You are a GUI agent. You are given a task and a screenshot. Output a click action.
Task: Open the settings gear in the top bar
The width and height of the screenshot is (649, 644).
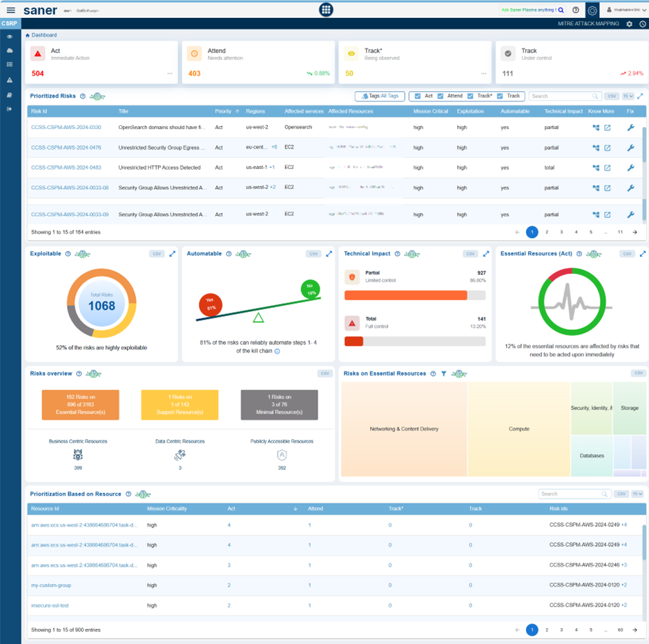(592, 10)
